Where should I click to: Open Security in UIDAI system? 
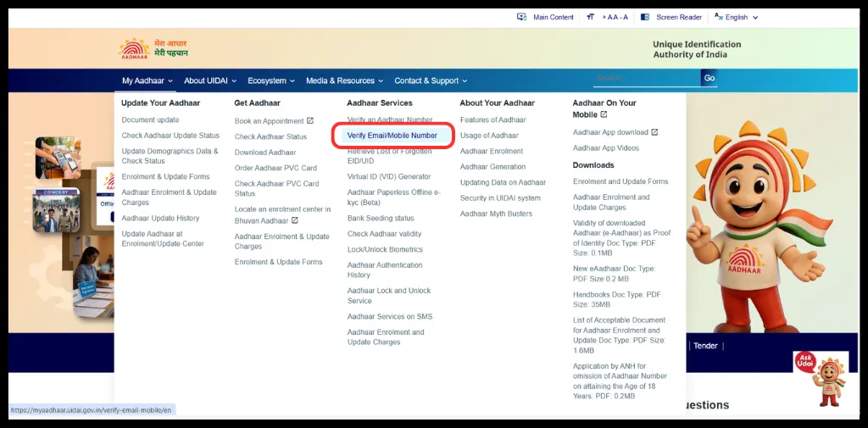coord(500,197)
